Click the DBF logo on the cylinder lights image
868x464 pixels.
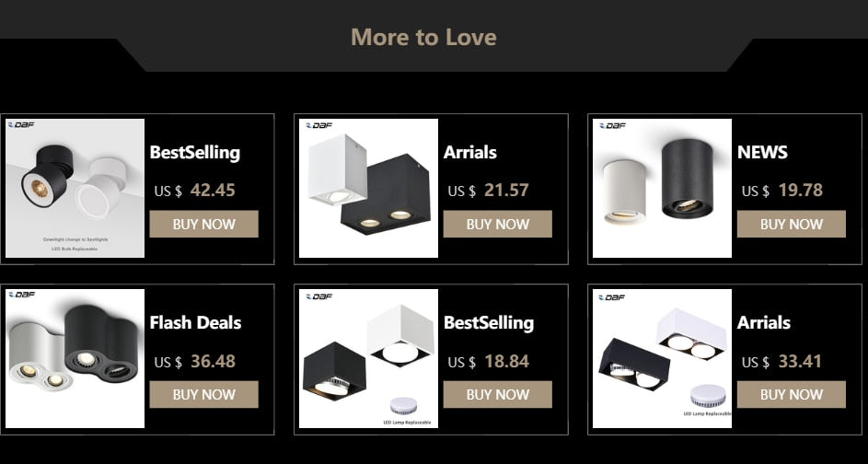[612, 126]
